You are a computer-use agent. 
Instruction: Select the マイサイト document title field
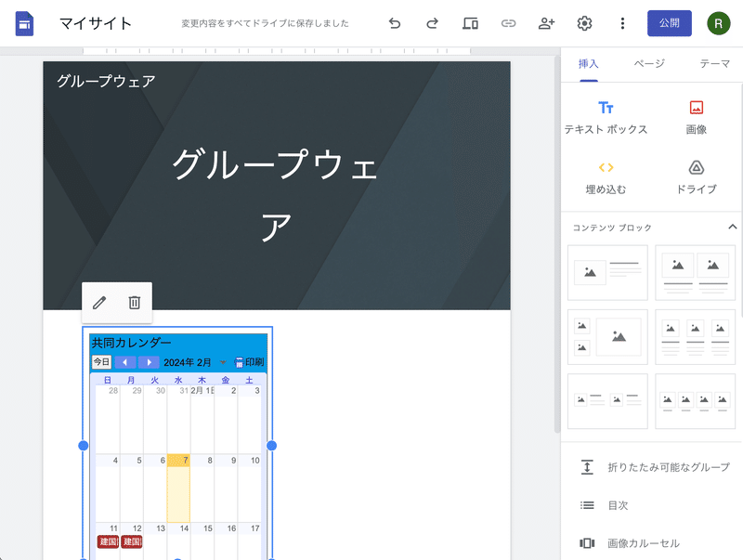96,23
